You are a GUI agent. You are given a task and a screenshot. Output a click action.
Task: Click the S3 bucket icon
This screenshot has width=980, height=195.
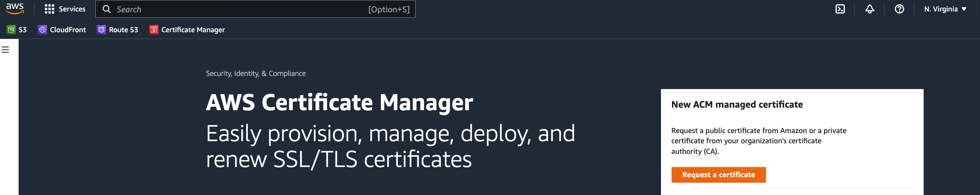click(11, 30)
